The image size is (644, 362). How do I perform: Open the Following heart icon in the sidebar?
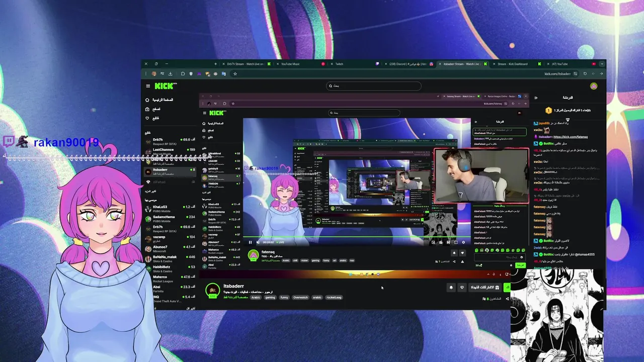click(x=147, y=118)
